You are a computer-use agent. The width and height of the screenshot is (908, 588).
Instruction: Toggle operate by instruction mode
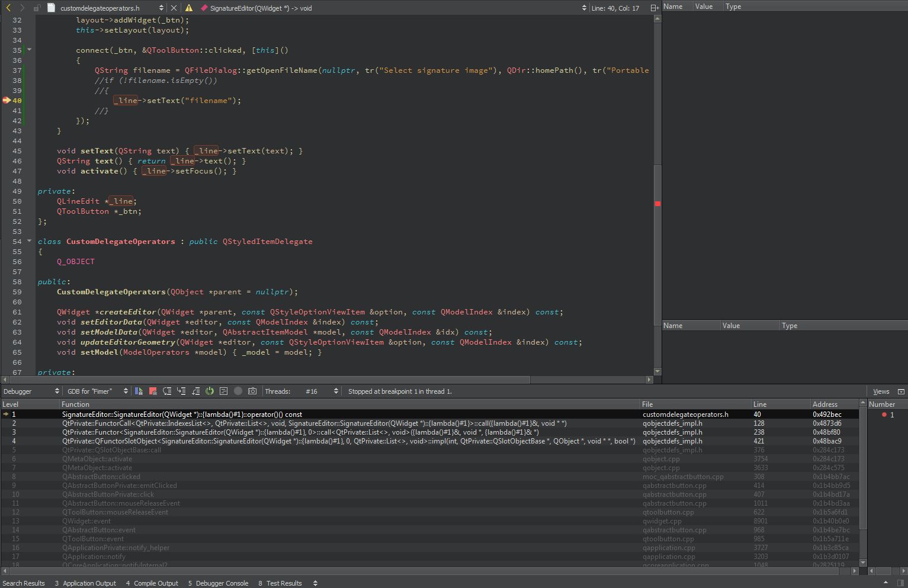click(x=224, y=391)
